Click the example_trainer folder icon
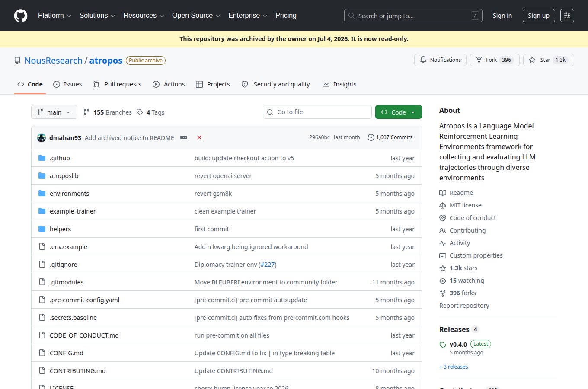The height and width of the screenshot is (389, 588). 42,211
